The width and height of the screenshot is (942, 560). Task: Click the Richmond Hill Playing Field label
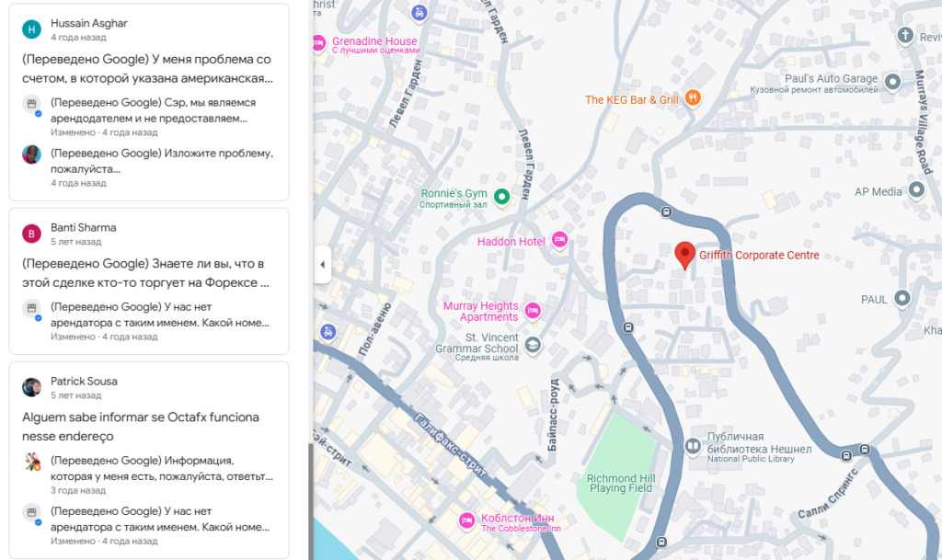[x=621, y=483]
